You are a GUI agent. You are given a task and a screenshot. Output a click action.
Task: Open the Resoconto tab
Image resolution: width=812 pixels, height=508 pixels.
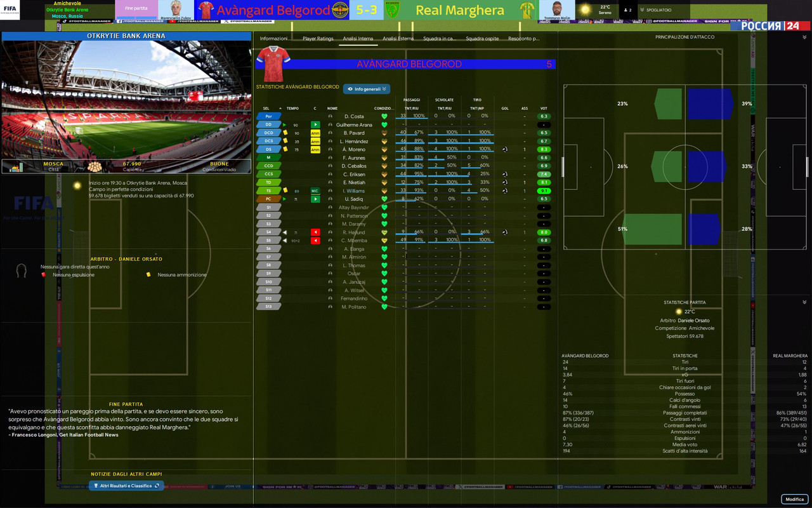[523, 39]
